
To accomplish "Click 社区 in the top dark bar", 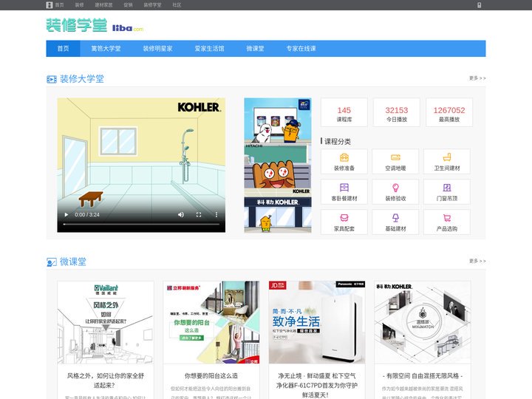I will tap(177, 5).
